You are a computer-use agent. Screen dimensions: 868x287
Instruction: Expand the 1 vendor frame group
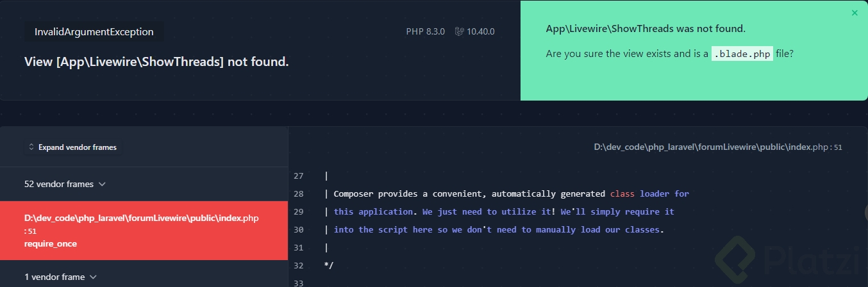point(60,277)
